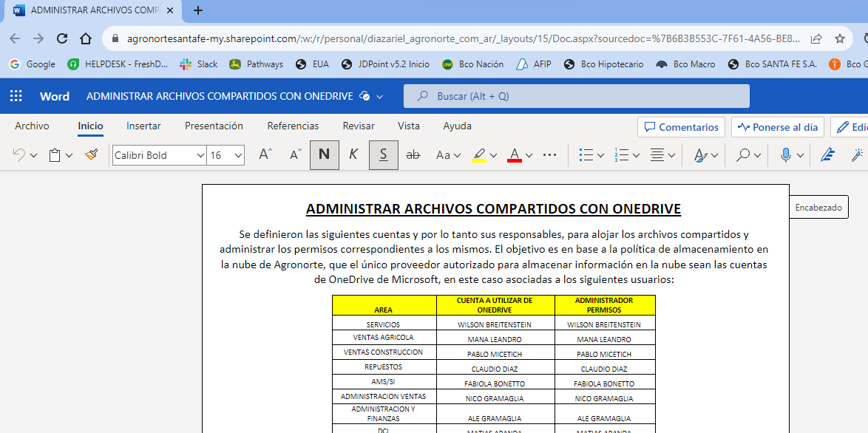The height and width of the screenshot is (433, 868).
Task: Click the Dictate microphone icon
Action: [785, 155]
